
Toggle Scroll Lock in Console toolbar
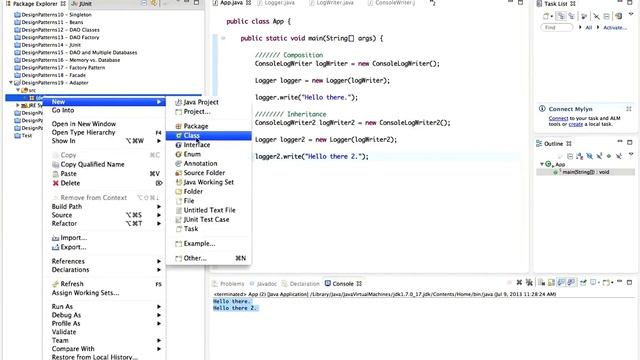coord(551,282)
